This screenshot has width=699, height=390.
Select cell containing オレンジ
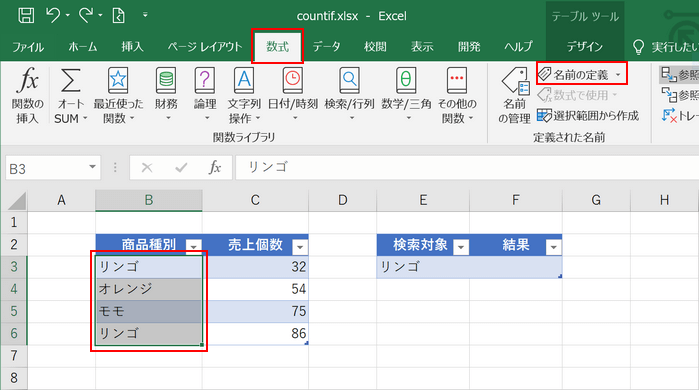point(149,289)
